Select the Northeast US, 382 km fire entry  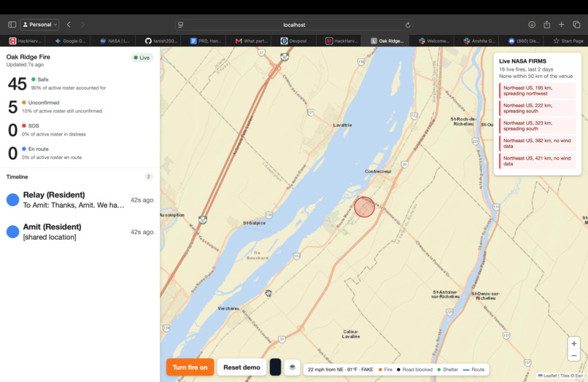point(538,143)
